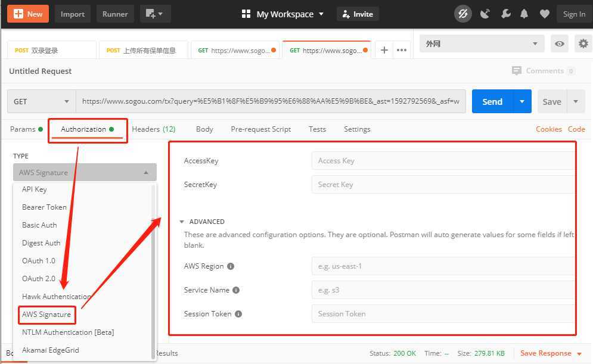This screenshot has height=364, width=593.
Task: Select the active GET sogou request tab
Action: [x=327, y=50]
